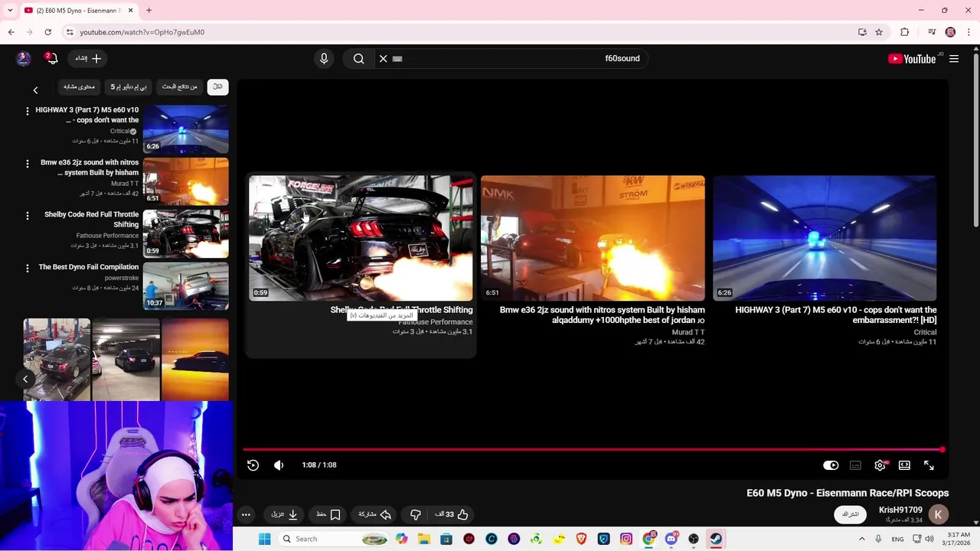Click the search magnifier icon
Image resolution: width=980 pixels, height=551 pixels.
(358, 58)
